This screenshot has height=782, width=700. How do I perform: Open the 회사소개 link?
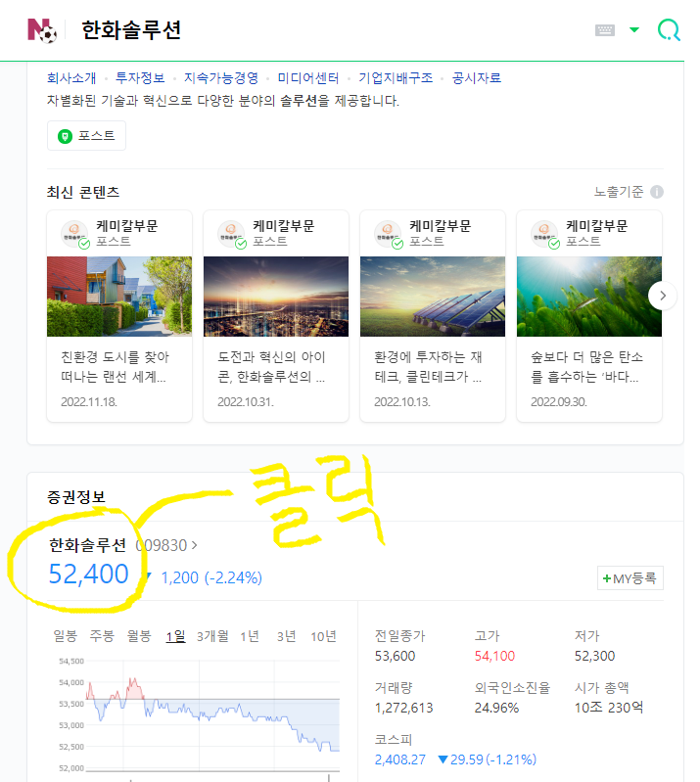point(71,77)
